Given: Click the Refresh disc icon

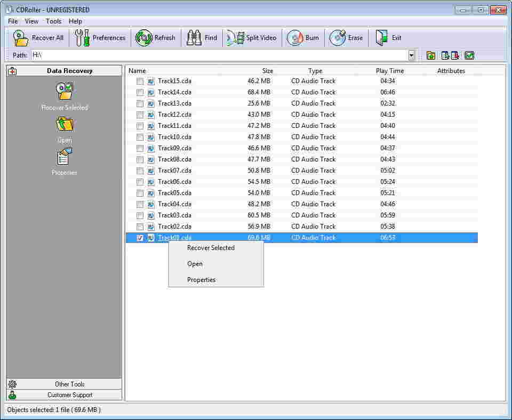Looking at the screenshot, I should coord(142,37).
